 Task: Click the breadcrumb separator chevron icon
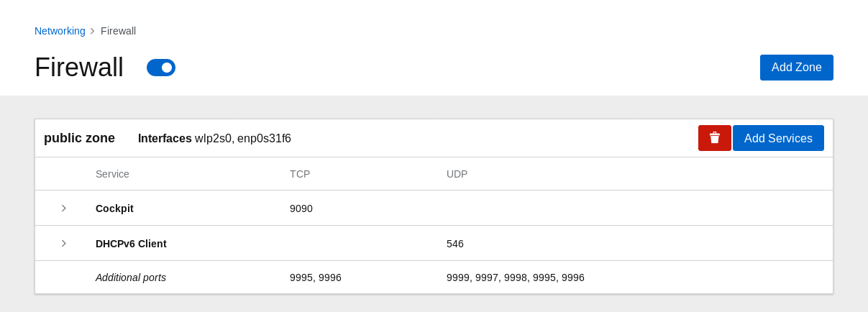tap(93, 31)
